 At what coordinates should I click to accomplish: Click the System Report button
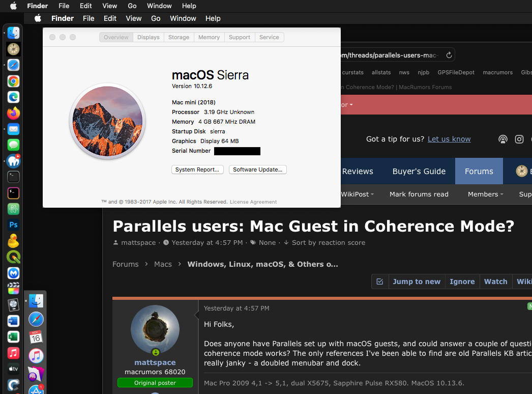[x=197, y=170]
